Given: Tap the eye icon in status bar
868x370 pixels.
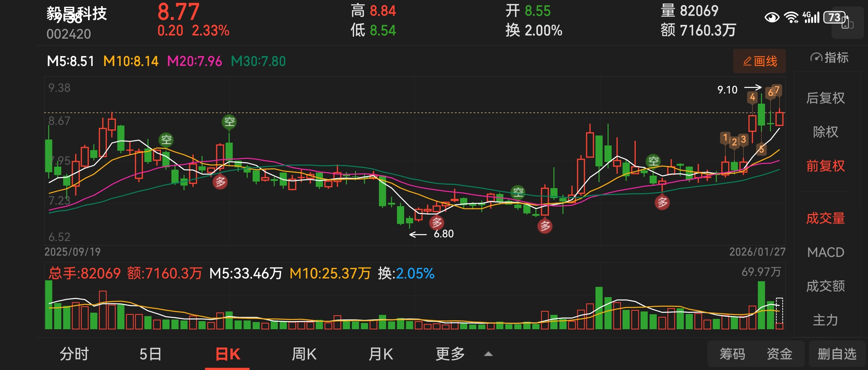Looking at the screenshot, I should pos(772,17).
